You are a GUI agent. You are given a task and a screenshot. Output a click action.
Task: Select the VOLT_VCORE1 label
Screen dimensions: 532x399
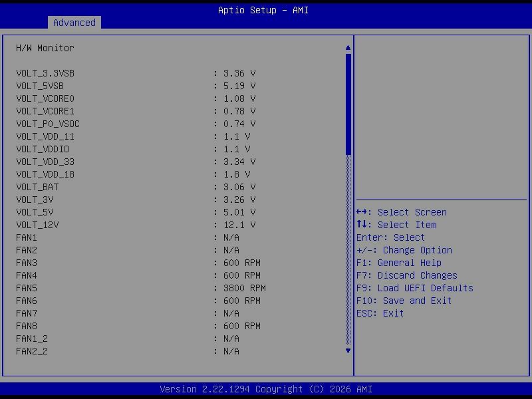[45, 111]
